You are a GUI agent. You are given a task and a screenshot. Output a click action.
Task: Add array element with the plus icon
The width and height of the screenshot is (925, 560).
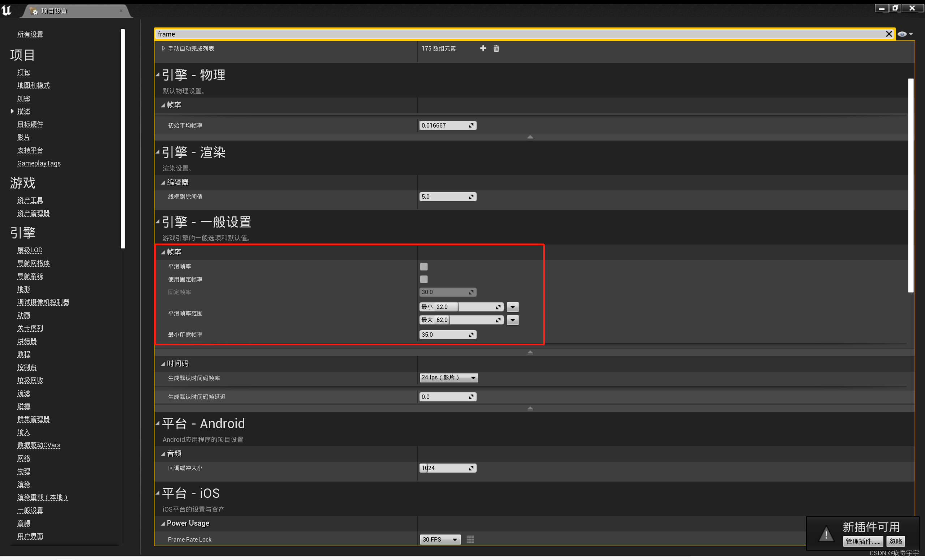(483, 48)
